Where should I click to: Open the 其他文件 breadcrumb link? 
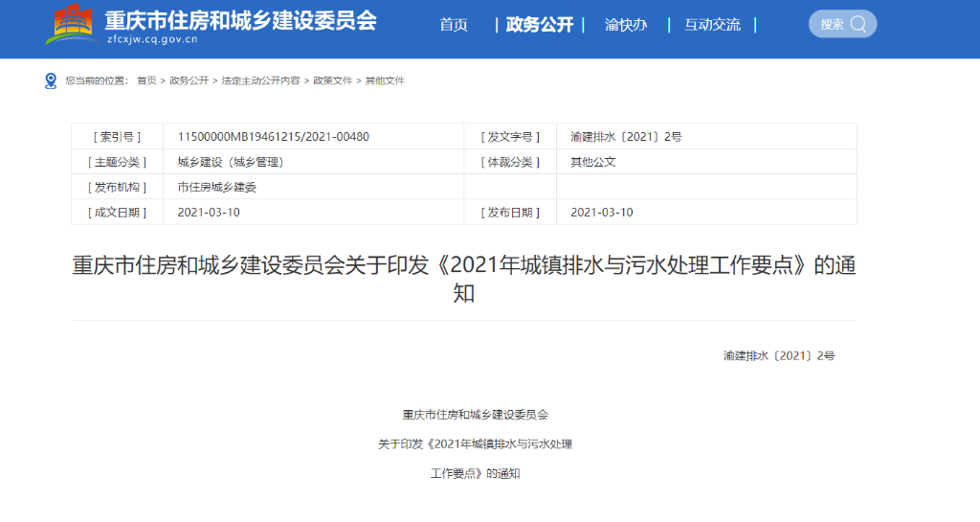[385, 80]
